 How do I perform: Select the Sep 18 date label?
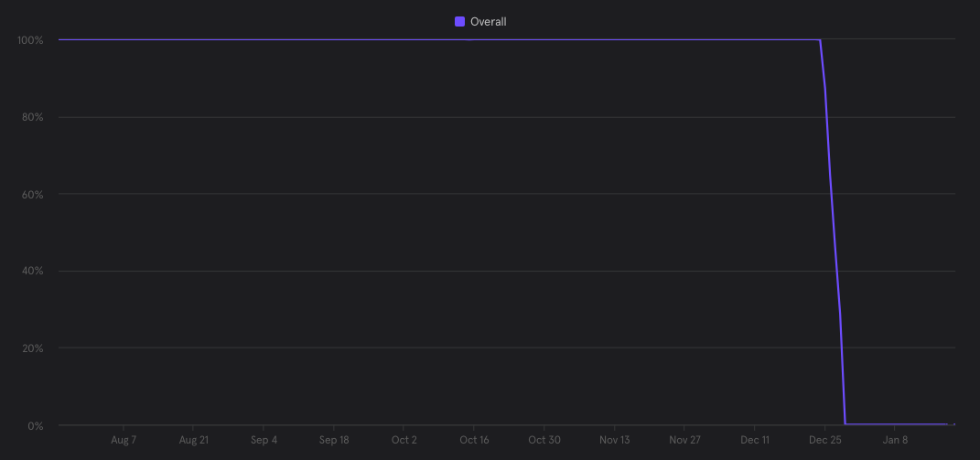334,440
